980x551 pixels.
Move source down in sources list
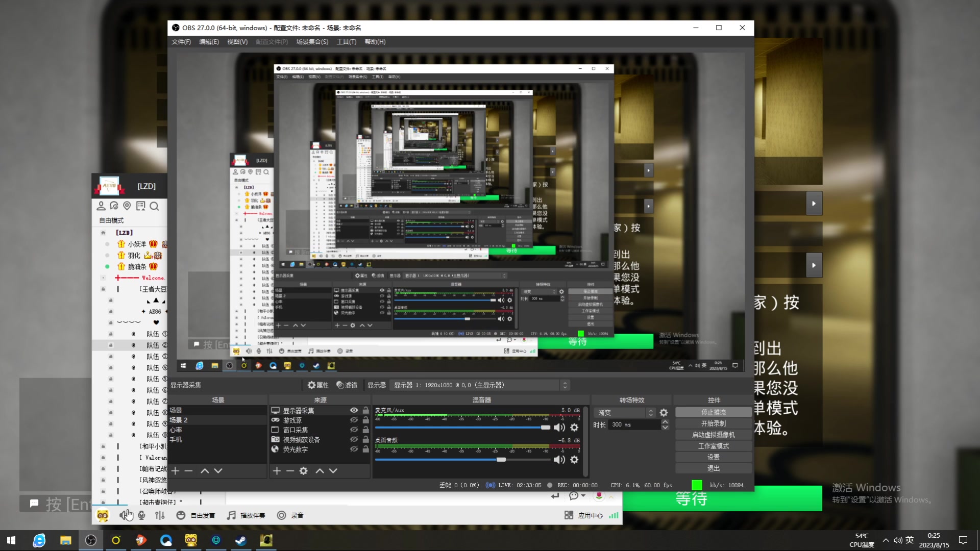point(333,471)
